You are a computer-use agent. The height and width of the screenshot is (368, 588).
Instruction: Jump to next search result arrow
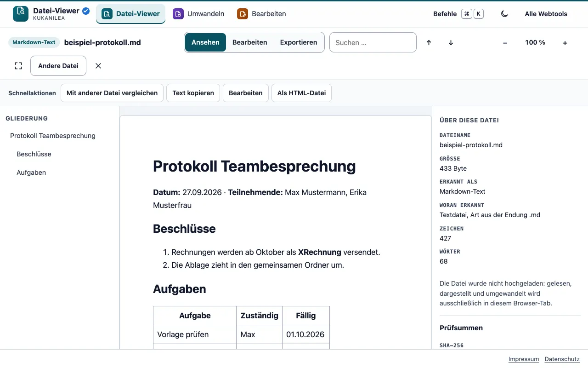pos(451,42)
